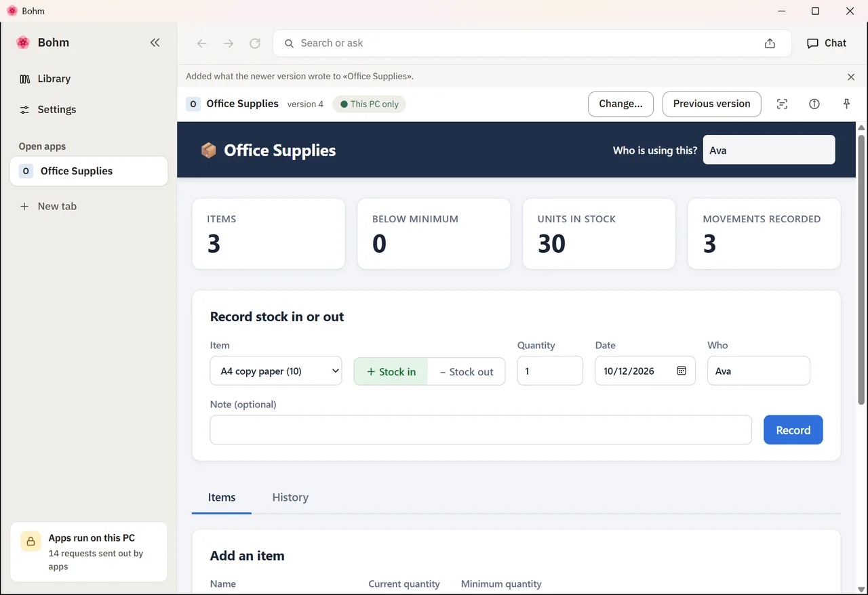Go forward with the right arrow
Viewport: 868px width, 595px height.
click(229, 43)
